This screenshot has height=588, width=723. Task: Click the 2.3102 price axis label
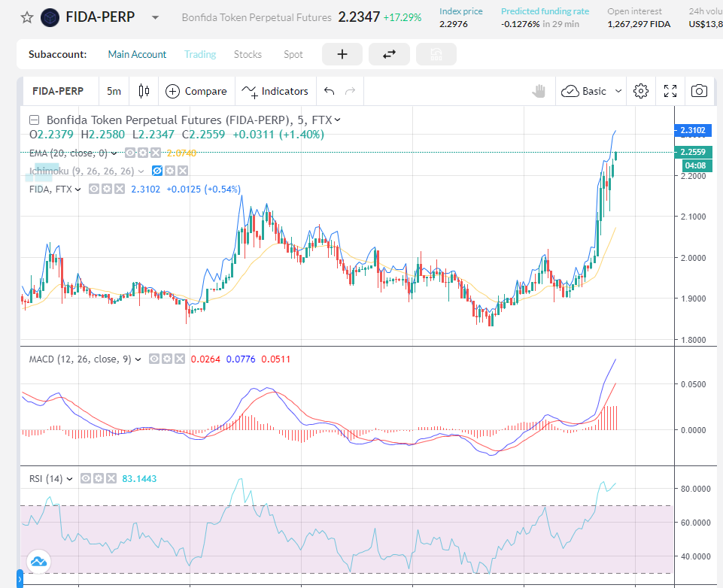click(693, 130)
